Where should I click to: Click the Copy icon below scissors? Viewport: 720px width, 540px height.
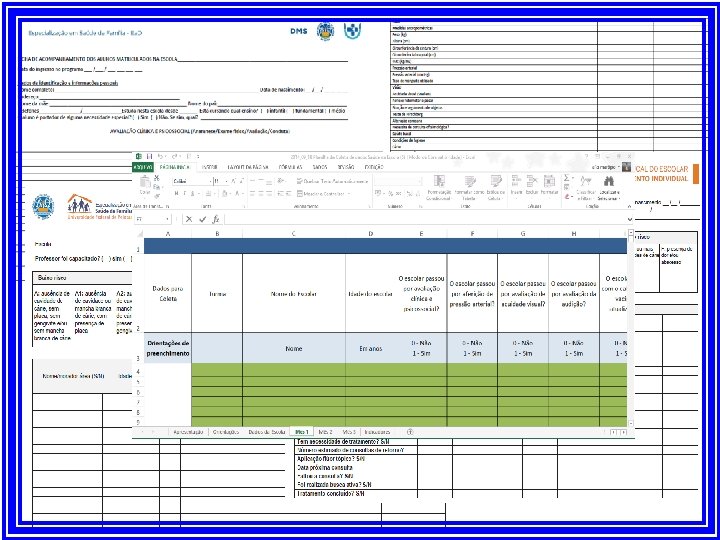tap(156, 187)
